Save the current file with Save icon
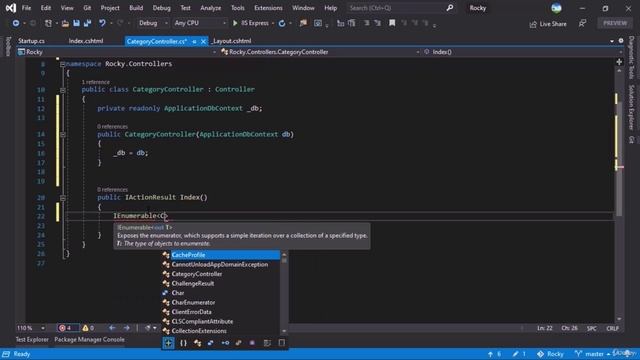The width and height of the screenshot is (640, 360). click(76, 23)
